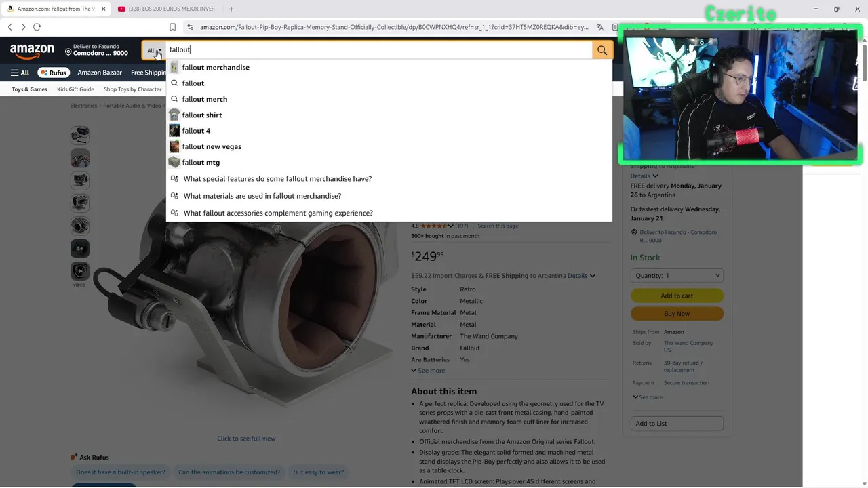Click 'Is it easy to wear?'

pyautogui.click(x=318, y=472)
